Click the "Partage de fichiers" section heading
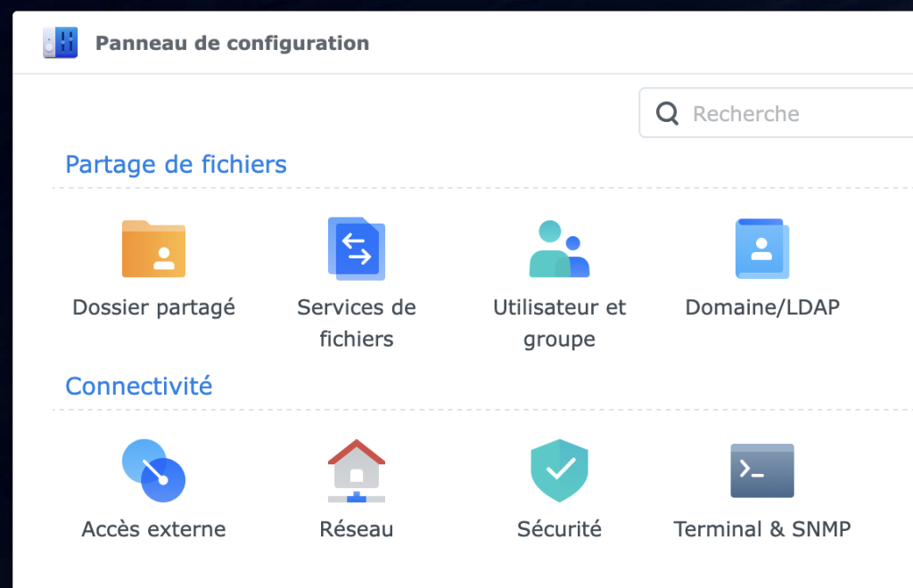Screen dimensions: 913x588 (176, 165)
